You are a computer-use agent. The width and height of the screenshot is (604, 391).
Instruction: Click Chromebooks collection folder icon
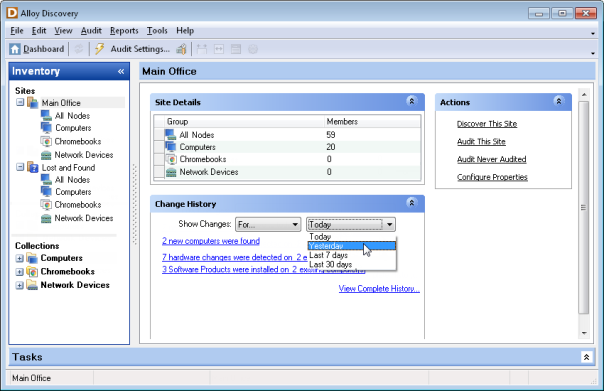tap(32, 272)
